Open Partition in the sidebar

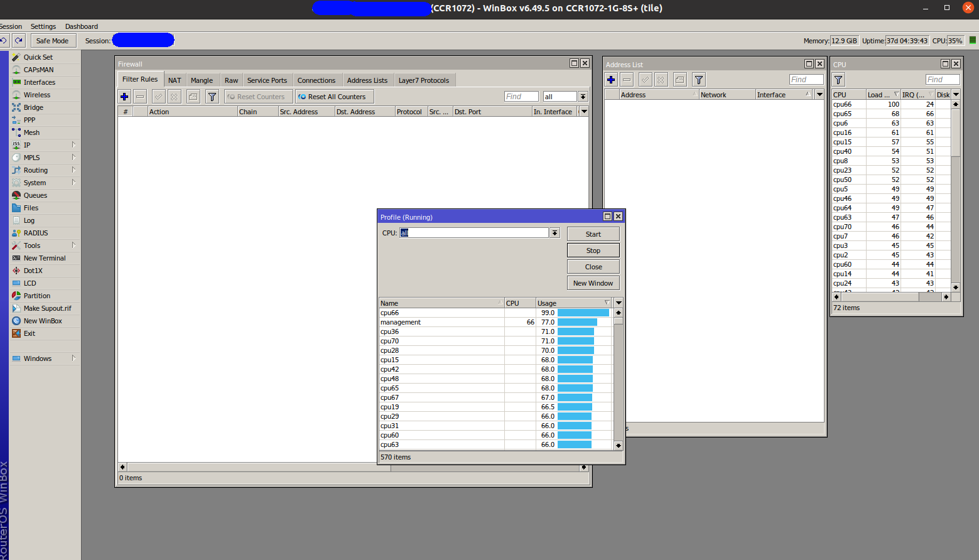click(45, 296)
